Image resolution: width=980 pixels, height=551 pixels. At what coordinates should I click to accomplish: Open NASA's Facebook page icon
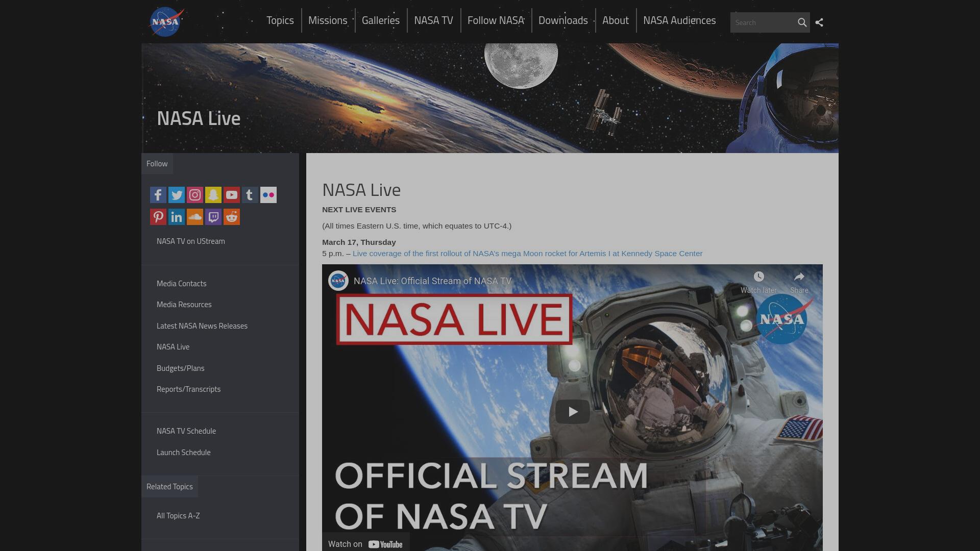(x=158, y=195)
